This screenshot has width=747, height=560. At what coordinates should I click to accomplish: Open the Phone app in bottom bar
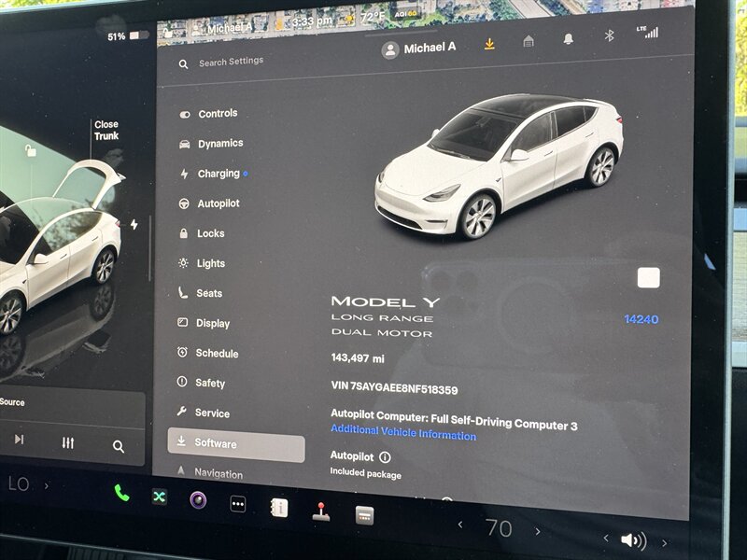coord(121,493)
